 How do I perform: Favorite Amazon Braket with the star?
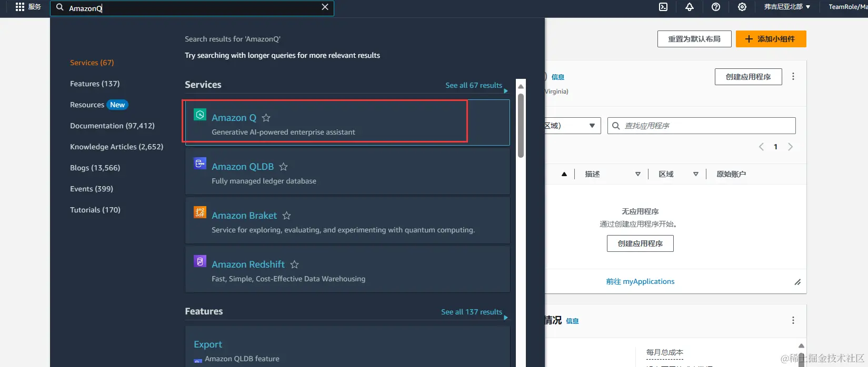point(286,216)
